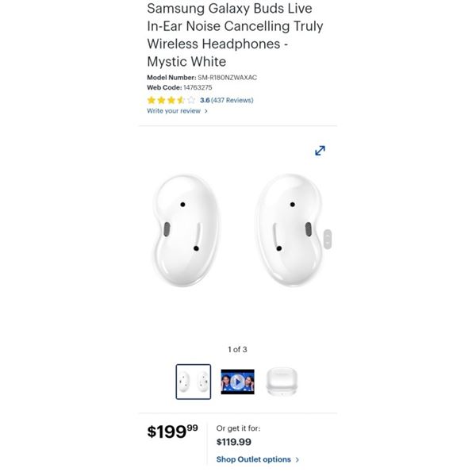Select the first earbuds thumbnail
476x476 pixels.
[194, 382]
